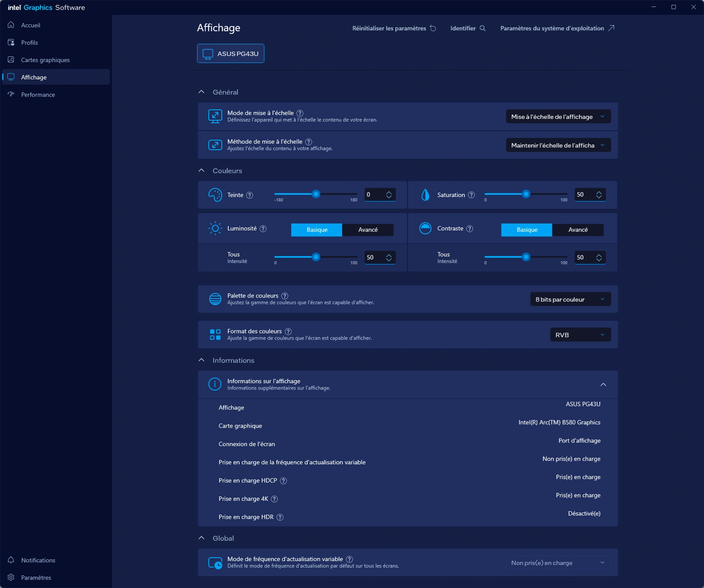Screen dimensions: 704x588
Task: Select Basique mode for Luminosité
Action: (x=317, y=230)
